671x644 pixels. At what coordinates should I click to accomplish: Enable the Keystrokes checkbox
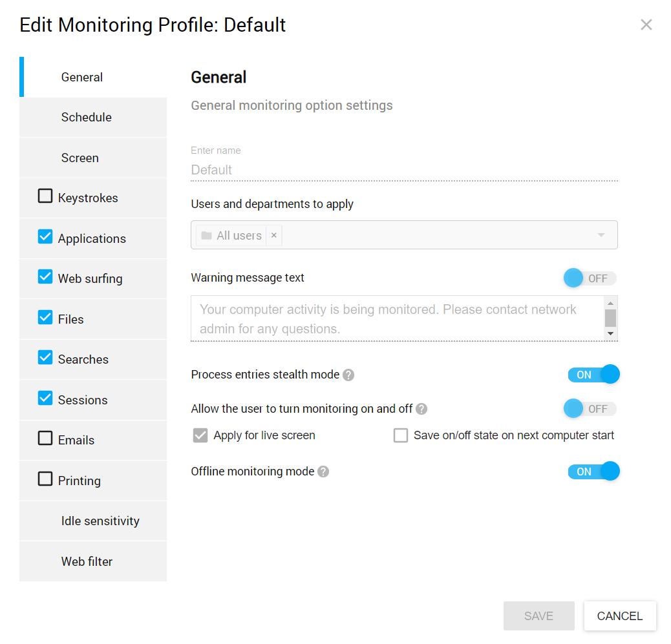click(x=45, y=196)
